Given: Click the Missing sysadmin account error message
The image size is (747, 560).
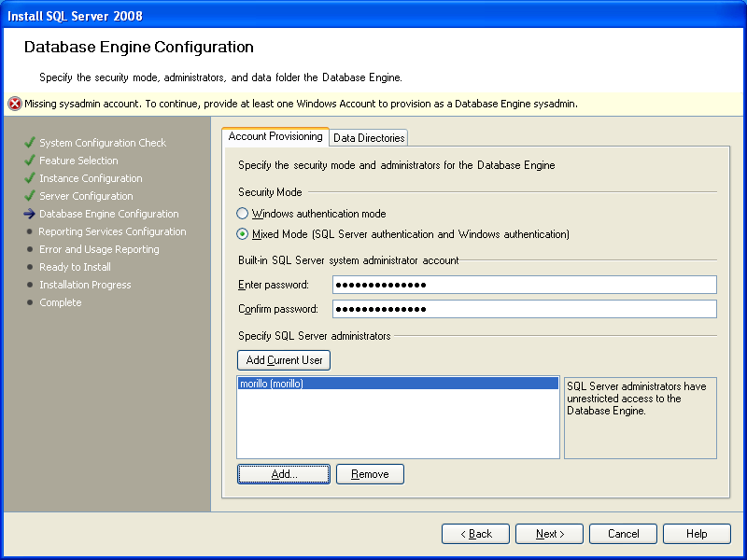Looking at the screenshot, I should point(301,104).
